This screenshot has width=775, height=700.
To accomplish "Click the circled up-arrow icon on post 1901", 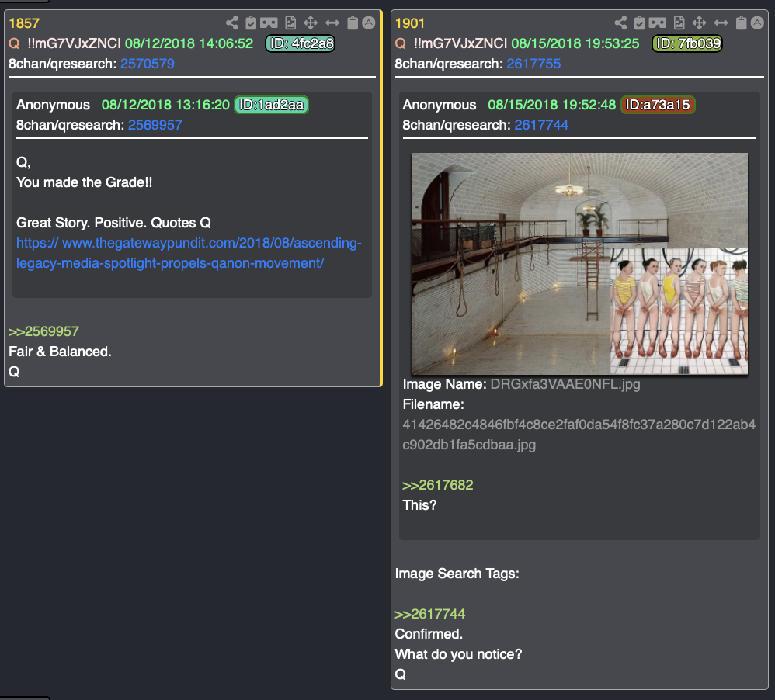I will click(x=757, y=23).
